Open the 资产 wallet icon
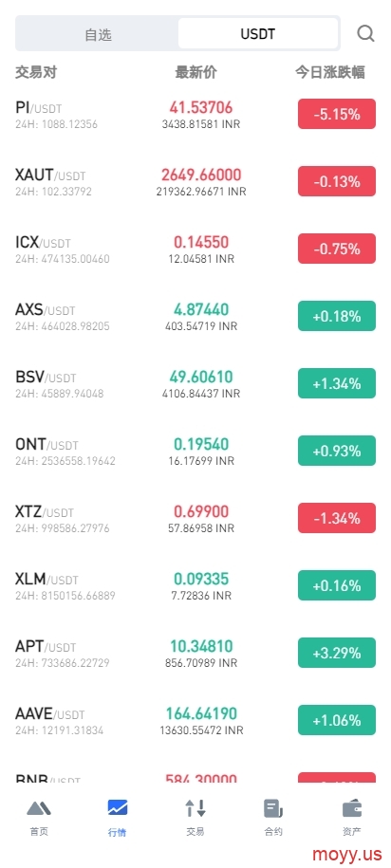Viewport: 391px width, 868px height. click(352, 809)
